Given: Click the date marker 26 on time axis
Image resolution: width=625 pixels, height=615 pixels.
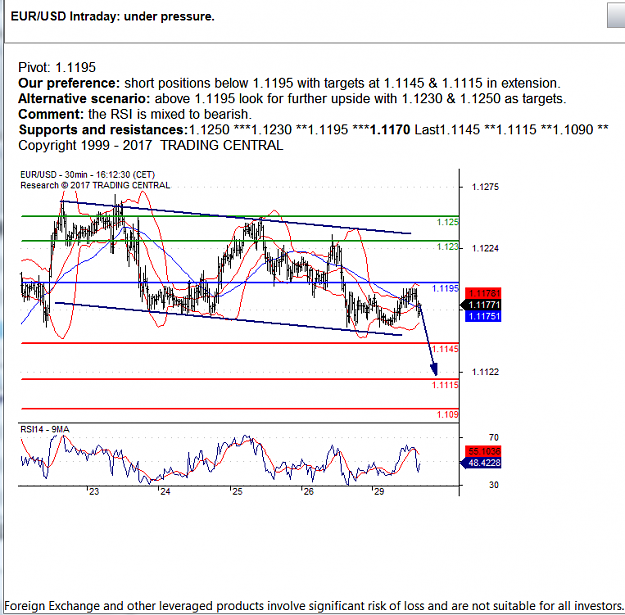Looking at the screenshot, I should pyautogui.click(x=309, y=492).
